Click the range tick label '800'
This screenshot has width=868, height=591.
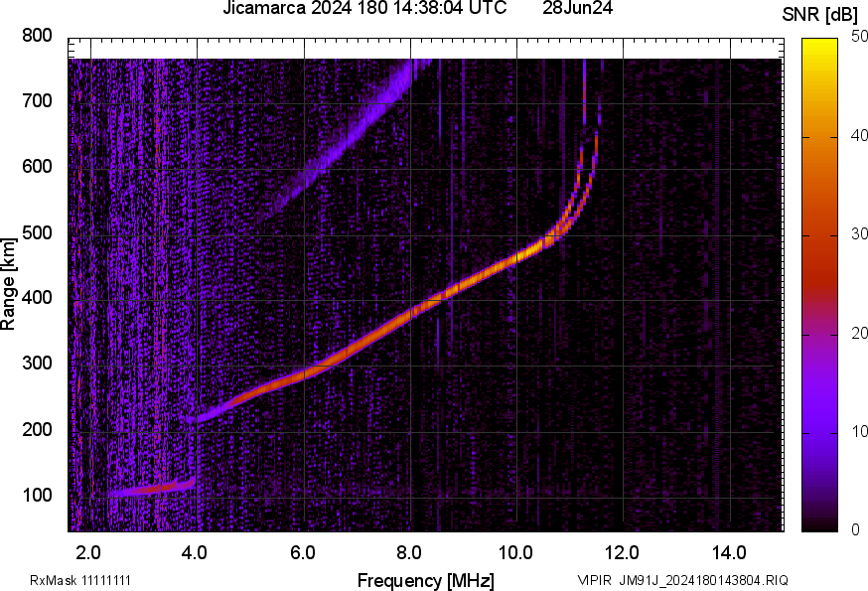pos(37,36)
